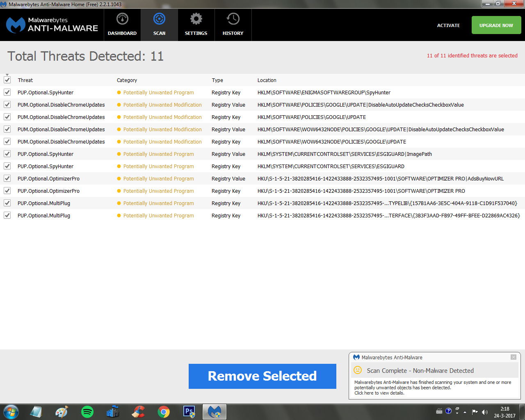The width and height of the screenshot is (525, 420).
Task: Uncheck the OptimizerPro AdsBuyNowURL row checkbox
Action: point(7,178)
